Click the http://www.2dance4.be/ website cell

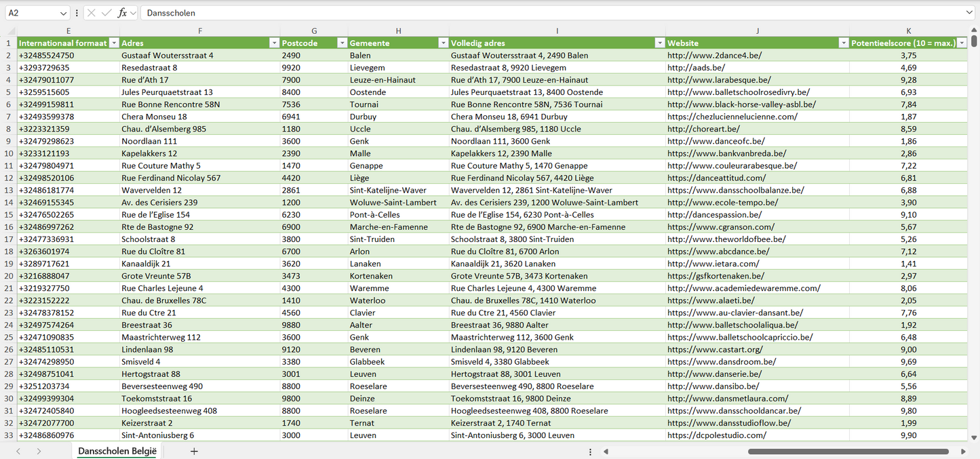[714, 56]
